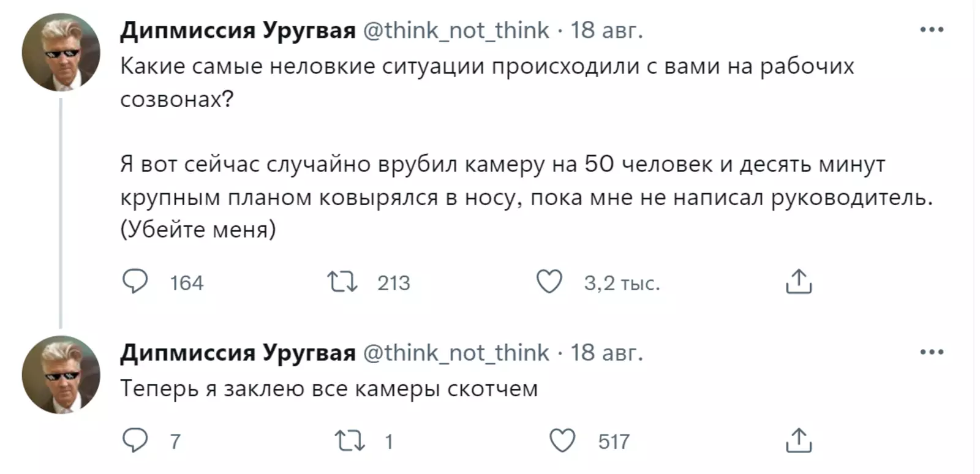Open profile avatar on the first tweet

pyautogui.click(x=61, y=53)
